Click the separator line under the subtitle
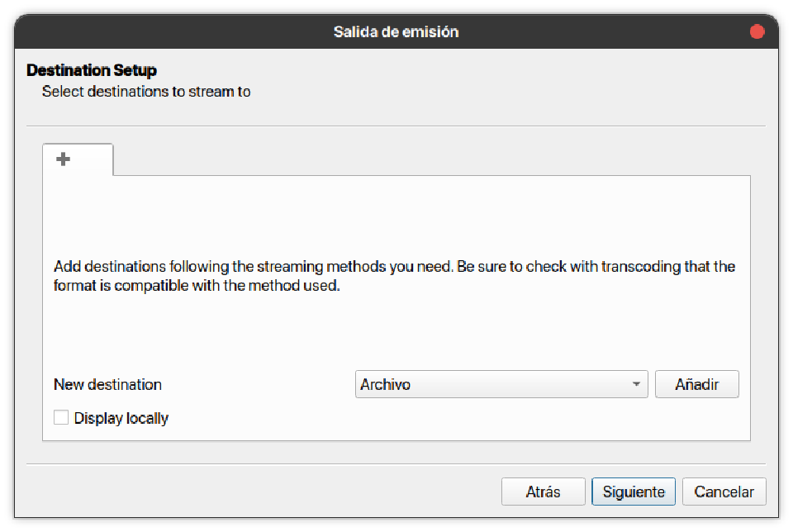This screenshot has width=793, height=532. [x=396, y=126]
